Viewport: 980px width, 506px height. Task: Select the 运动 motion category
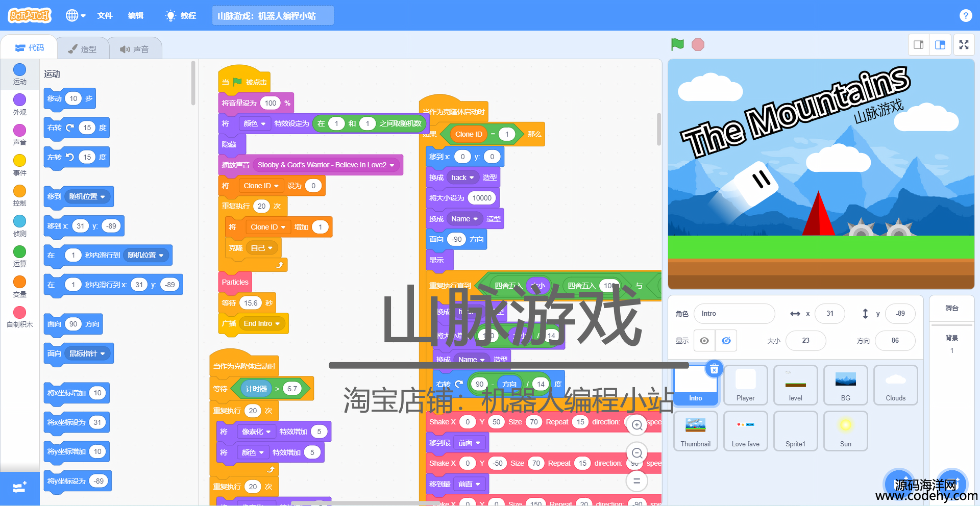pyautogui.click(x=19, y=74)
